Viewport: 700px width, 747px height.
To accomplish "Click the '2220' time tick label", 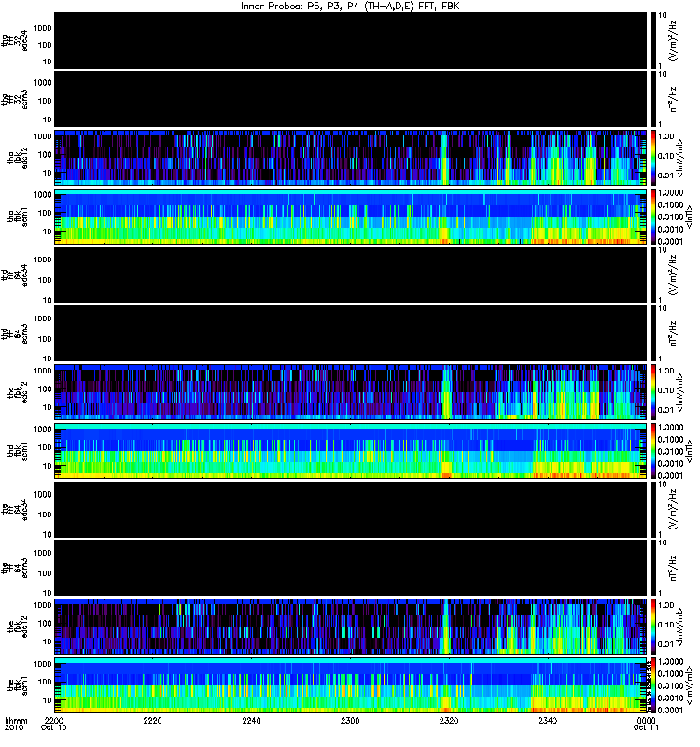I will pos(152,720).
